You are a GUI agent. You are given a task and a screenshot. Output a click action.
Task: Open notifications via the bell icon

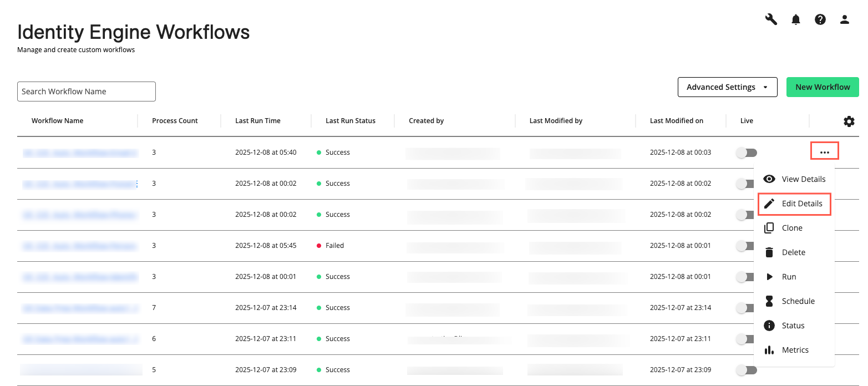[796, 19]
